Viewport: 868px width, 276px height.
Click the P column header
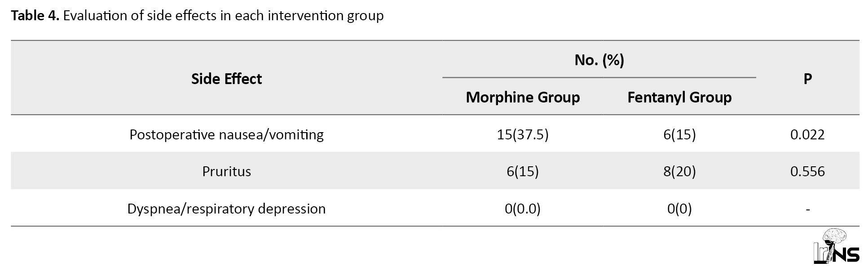click(807, 79)
